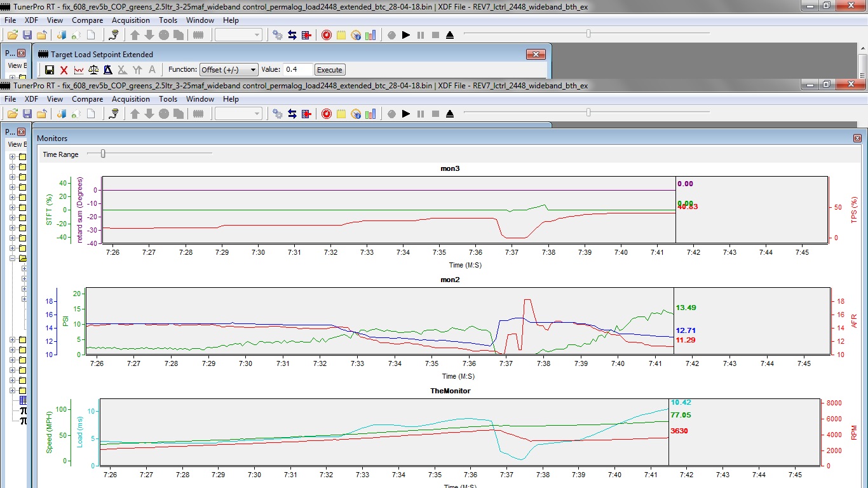This screenshot has height=488, width=868.
Task: Save the Target Load Setpoint table via disk icon
Action: click(50, 70)
